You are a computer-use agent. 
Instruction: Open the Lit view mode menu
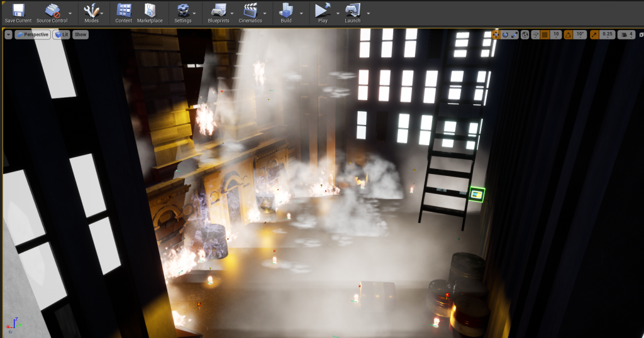tap(61, 35)
